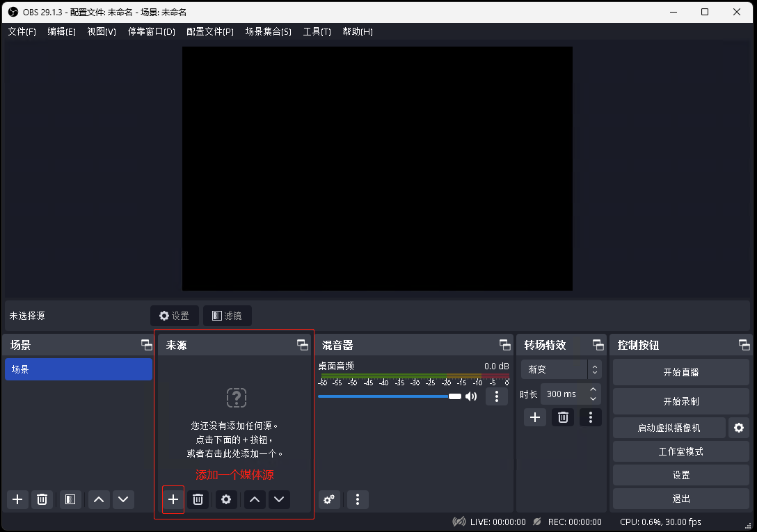Image resolution: width=757 pixels, height=532 pixels.
Task: Open the transition type dropdown
Action: tap(560, 369)
